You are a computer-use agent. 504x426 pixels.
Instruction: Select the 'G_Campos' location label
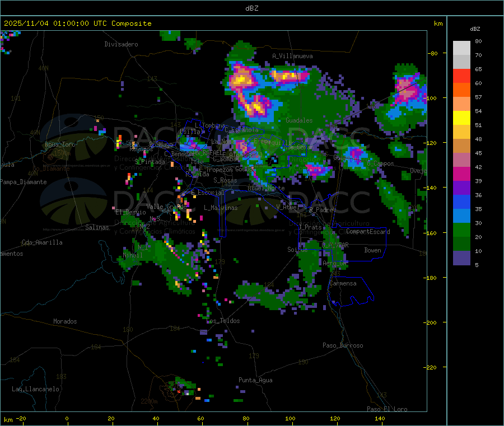[381, 163]
